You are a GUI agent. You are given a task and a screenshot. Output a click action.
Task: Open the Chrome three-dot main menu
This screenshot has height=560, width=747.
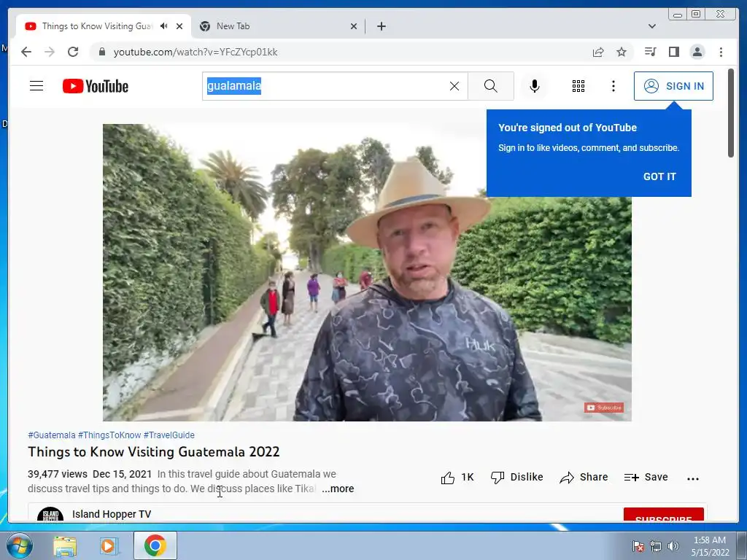[721, 52]
